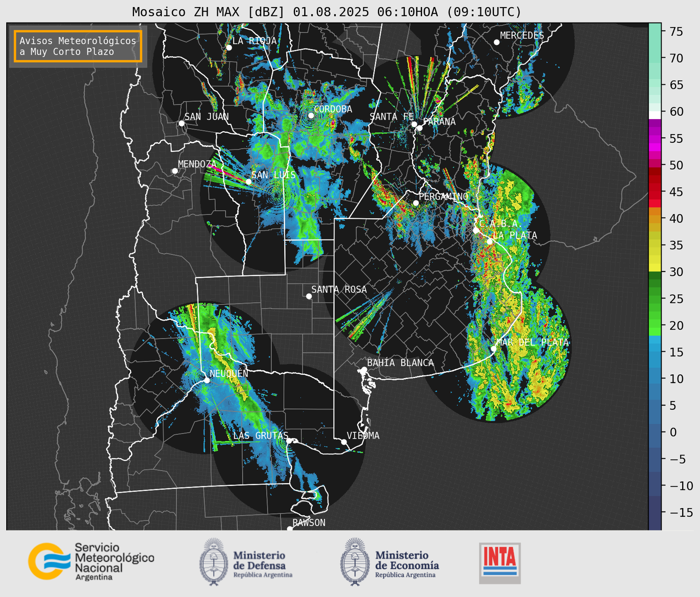Viewport: 700px width, 597px height.
Task: Click the white 60 dBZ colorbar band
Action: click(655, 115)
